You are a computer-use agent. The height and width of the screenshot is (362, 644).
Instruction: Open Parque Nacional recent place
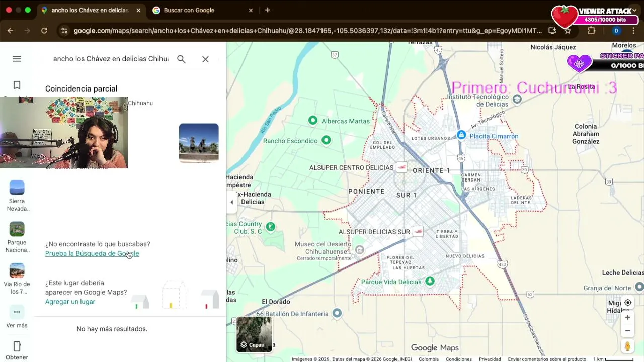[17, 237]
